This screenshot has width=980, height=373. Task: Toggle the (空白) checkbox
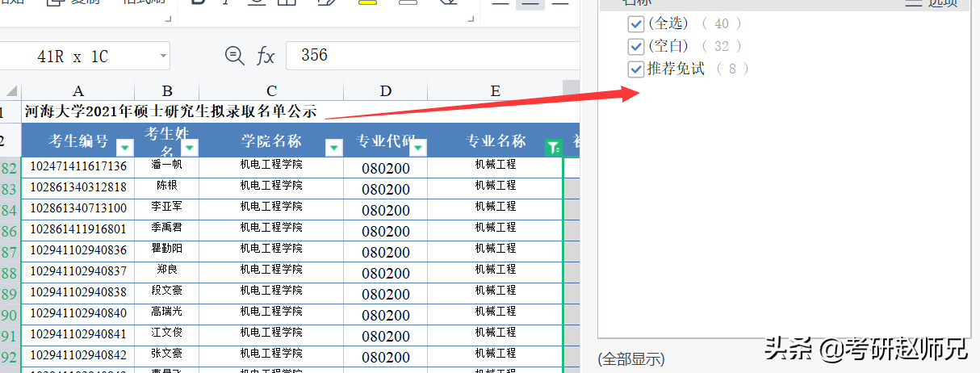pyautogui.click(x=635, y=47)
